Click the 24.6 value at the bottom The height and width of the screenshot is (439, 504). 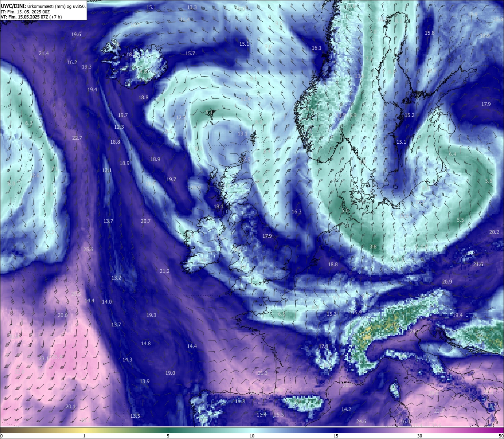pos(361,422)
